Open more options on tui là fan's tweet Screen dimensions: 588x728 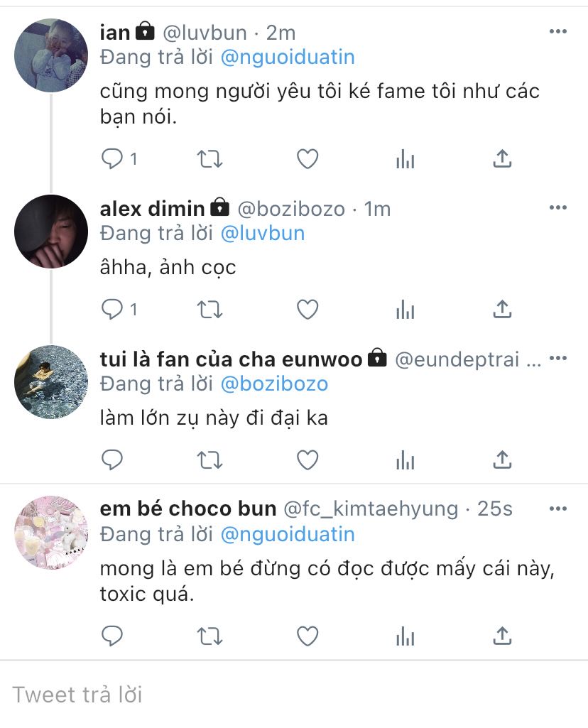pos(558,359)
